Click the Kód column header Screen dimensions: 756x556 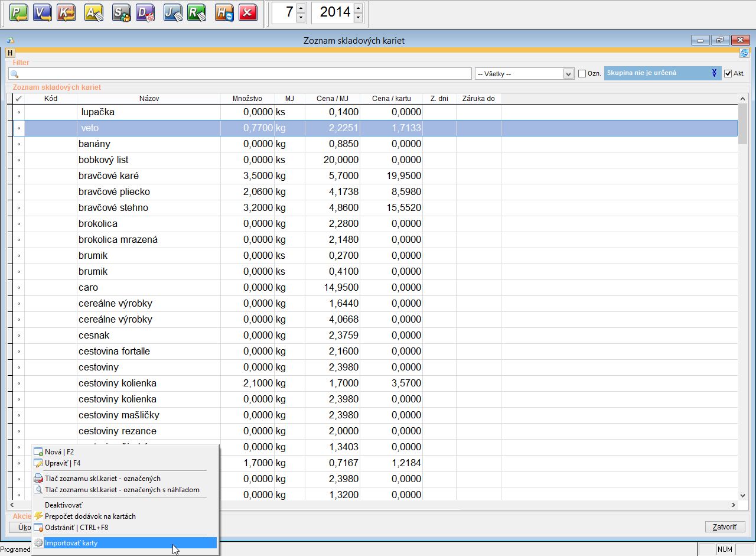point(51,99)
